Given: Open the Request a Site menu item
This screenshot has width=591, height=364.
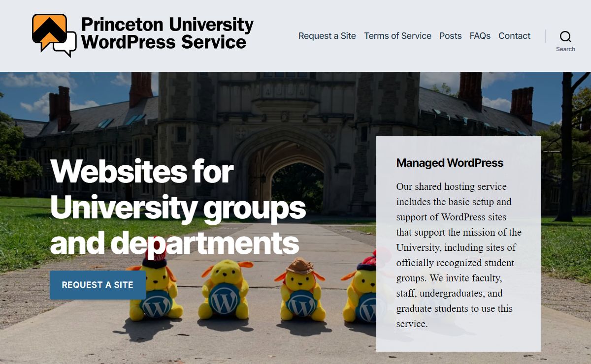Looking at the screenshot, I should point(327,36).
